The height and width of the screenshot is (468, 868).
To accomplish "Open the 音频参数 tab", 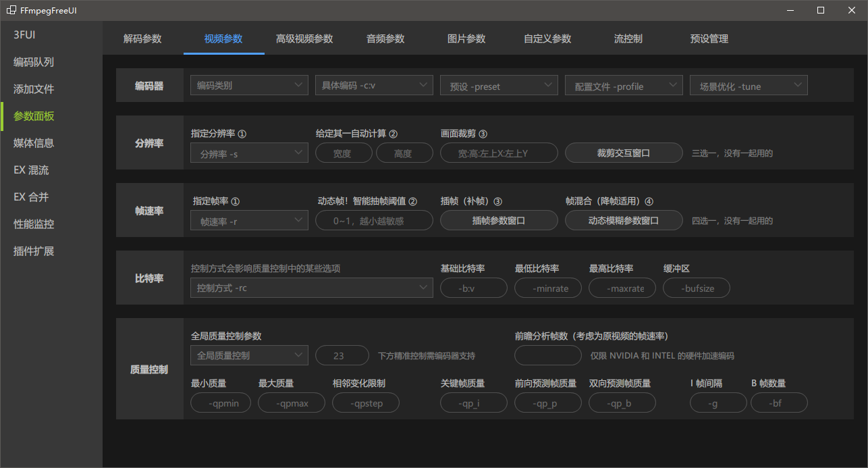I will pos(385,38).
